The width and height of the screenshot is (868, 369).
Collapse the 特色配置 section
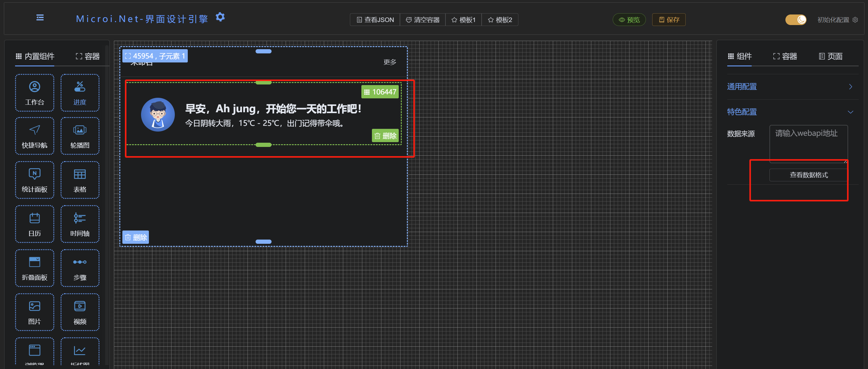click(x=789, y=112)
